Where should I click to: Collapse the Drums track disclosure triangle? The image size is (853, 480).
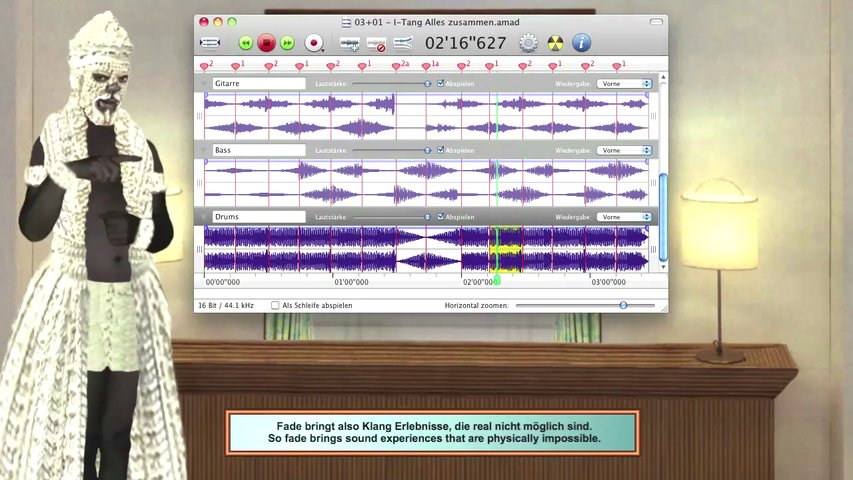202,217
